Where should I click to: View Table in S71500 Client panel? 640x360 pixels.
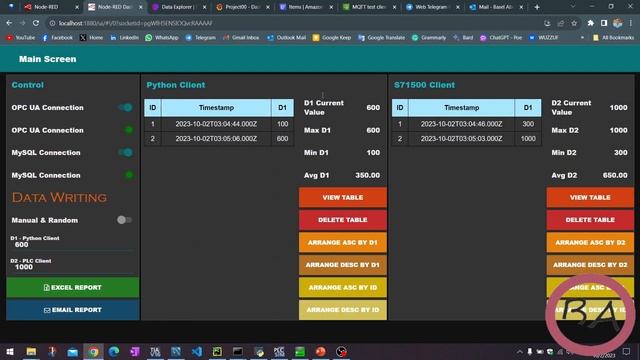click(x=590, y=198)
